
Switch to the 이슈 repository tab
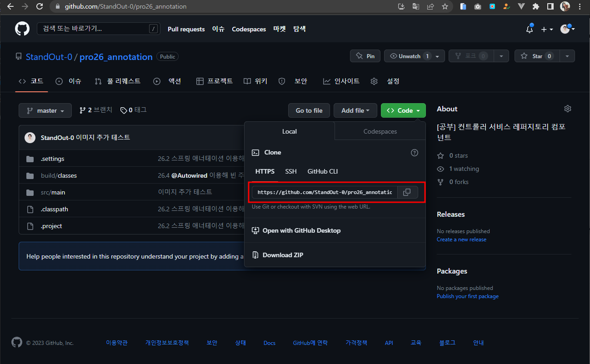69,81
